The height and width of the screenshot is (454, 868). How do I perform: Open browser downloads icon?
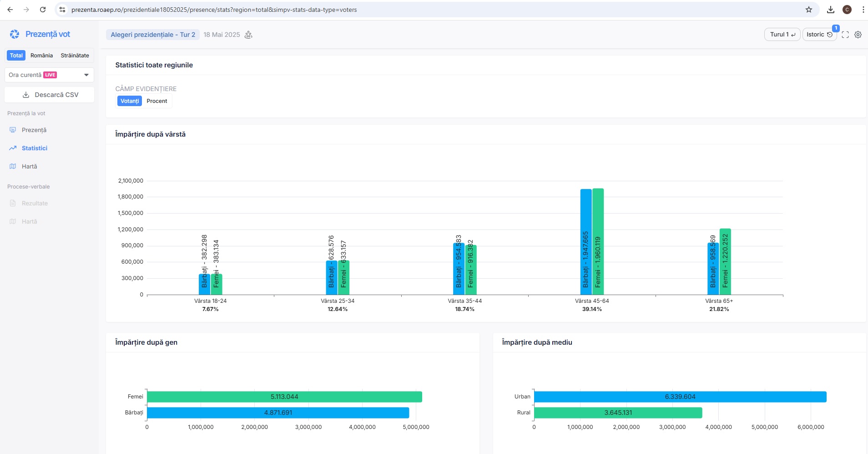831,10
